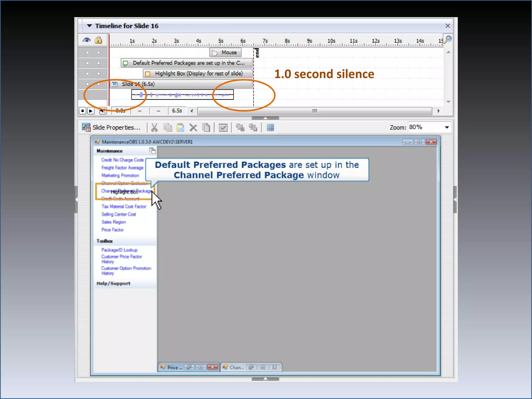Select the Default Preferred Packages caption timeline bar

(187, 63)
